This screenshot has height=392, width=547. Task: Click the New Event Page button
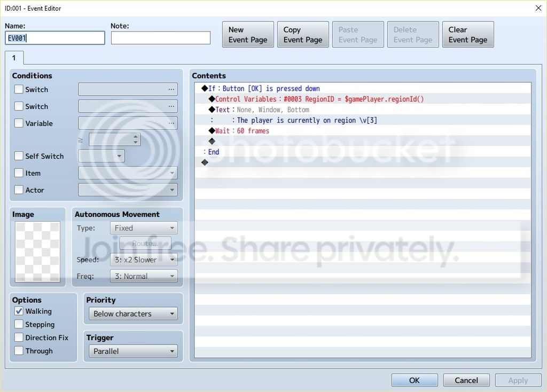tap(248, 35)
